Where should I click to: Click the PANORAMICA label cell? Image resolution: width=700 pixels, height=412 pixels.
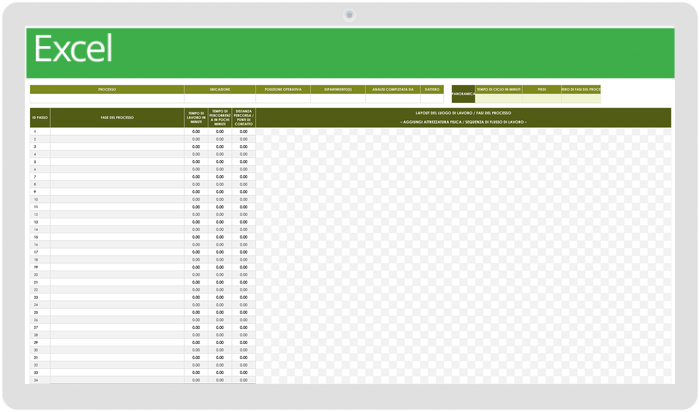click(463, 94)
